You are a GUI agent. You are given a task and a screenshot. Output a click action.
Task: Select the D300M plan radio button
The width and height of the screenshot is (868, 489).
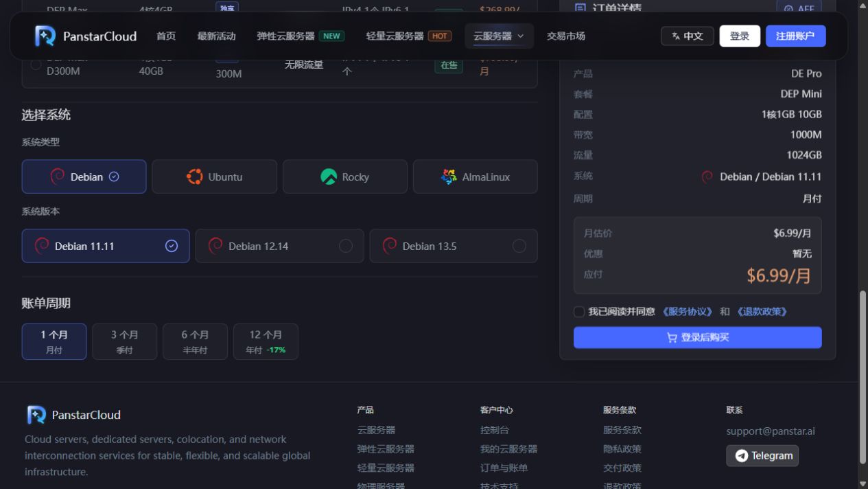[x=36, y=65]
